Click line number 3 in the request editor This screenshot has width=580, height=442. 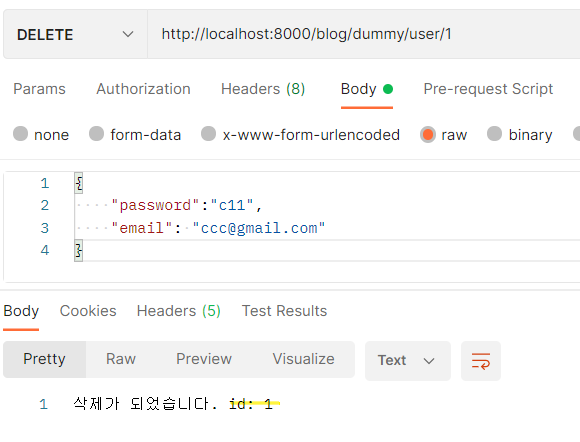pyautogui.click(x=45, y=228)
